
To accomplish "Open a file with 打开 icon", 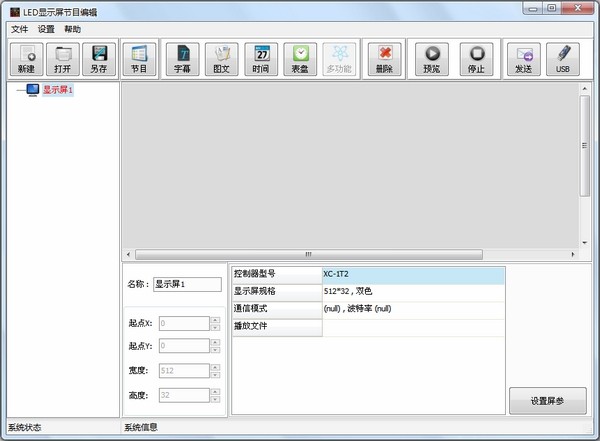I will coord(62,59).
